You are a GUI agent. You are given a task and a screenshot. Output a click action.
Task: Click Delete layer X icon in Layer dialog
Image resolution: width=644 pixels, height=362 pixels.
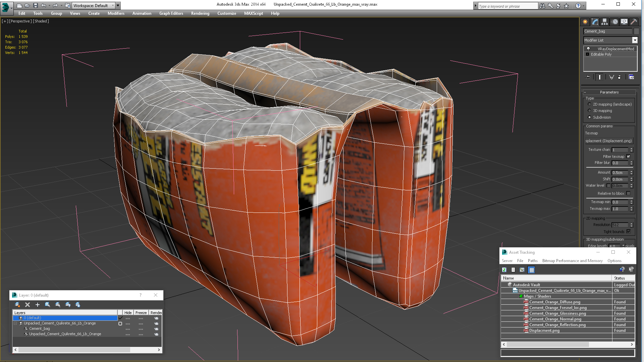point(28,305)
